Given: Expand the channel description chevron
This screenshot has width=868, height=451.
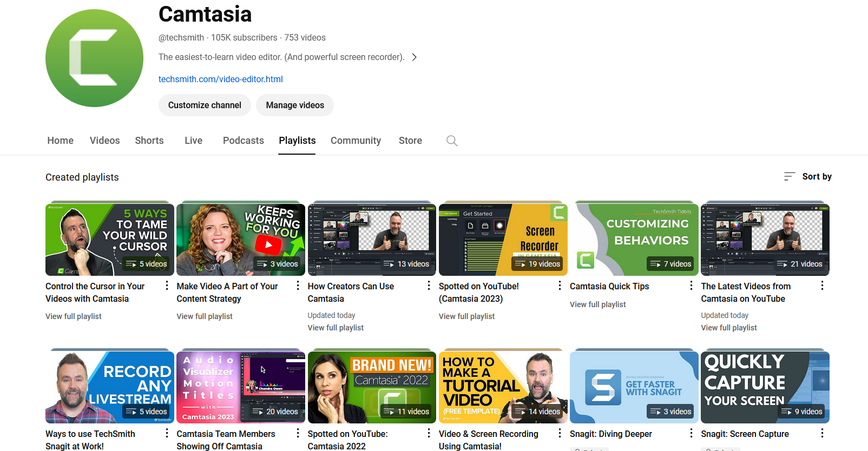Looking at the screenshot, I should point(414,57).
